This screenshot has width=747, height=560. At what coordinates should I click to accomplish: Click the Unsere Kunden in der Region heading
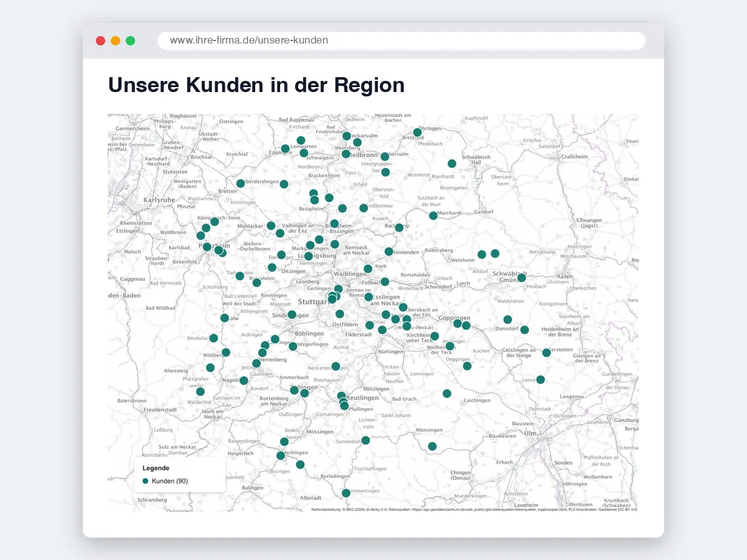[x=256, y=85]
